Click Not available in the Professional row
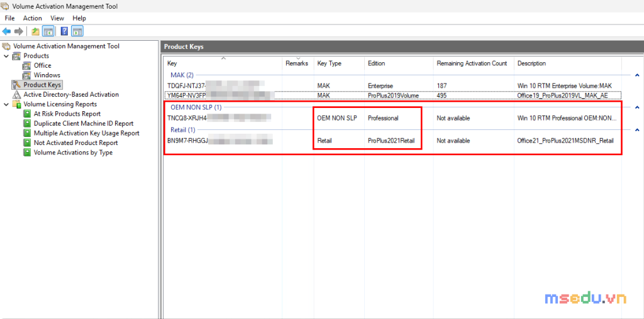The width and height of the screenshot is (644, 319). [x=453, y=118]
